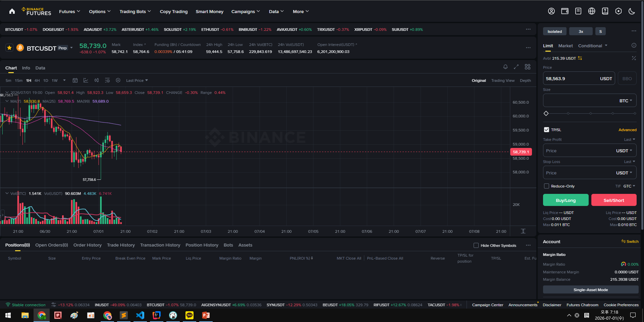Open the hexagon settings icon in header
The height and width of the screenshot is (322, 644).
(x=618, y=11)
